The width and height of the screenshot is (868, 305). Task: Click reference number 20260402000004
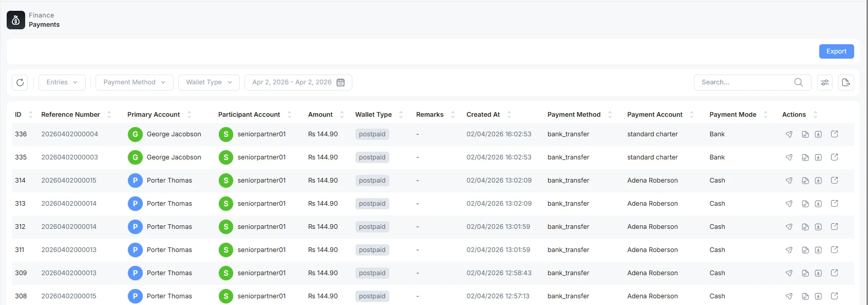70,134
